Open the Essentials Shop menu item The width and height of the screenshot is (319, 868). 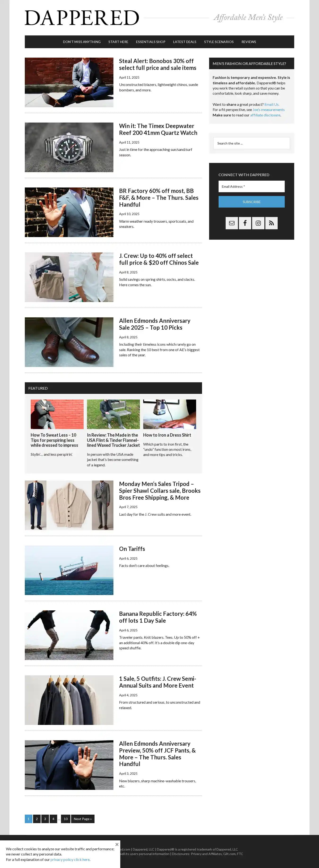point(150,42)
